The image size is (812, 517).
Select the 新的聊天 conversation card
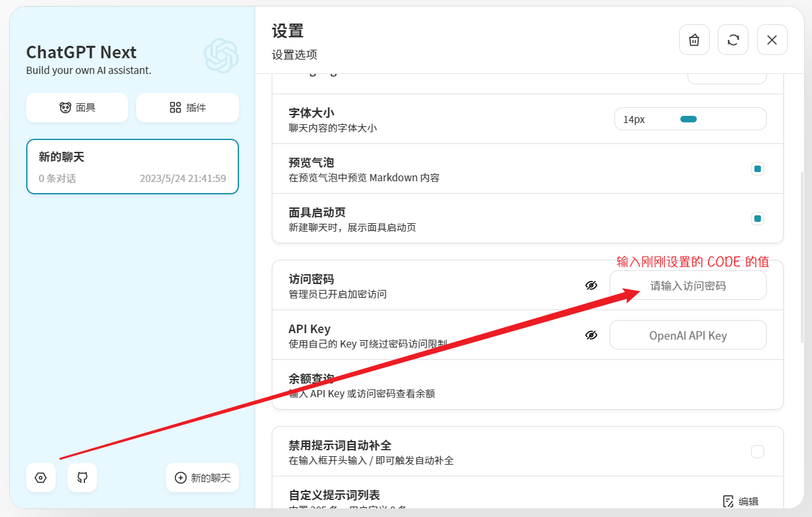tap(132, 166)
